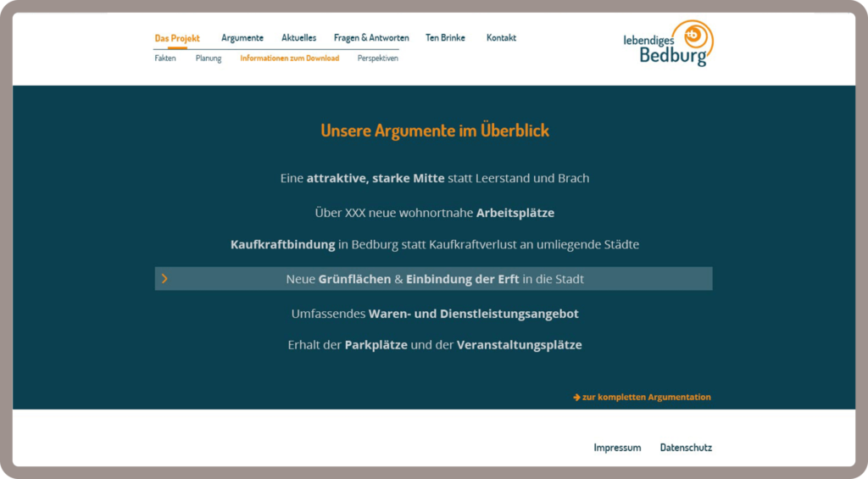The height and width of the screenshot is (479, 868).
Task: Open the Datenschutz link in the footer
Action: point(686,448)
